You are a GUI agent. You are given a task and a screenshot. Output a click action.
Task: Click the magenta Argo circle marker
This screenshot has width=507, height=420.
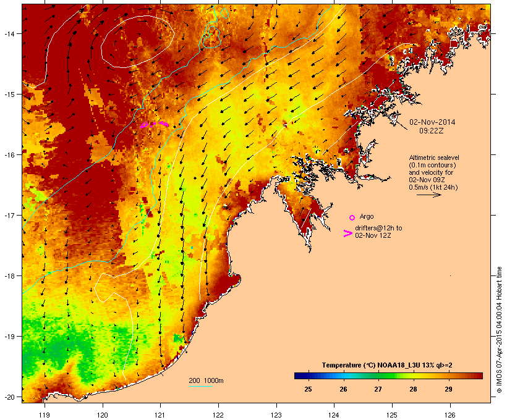coord(352,217)
